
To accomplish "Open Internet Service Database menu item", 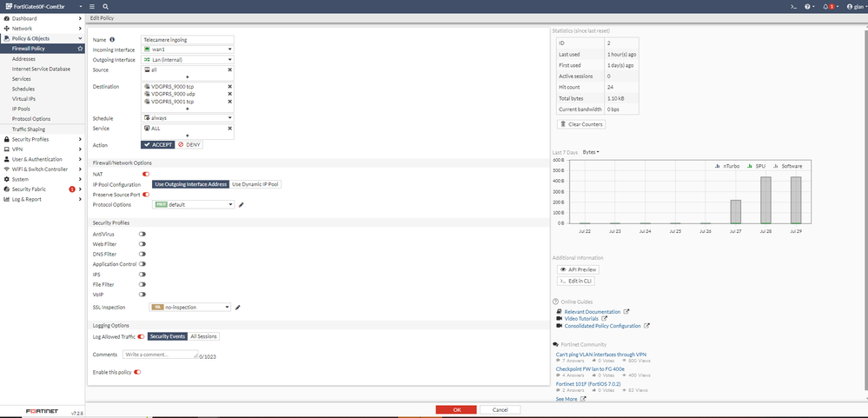I will pyautogui.click(x=43, y=69).
